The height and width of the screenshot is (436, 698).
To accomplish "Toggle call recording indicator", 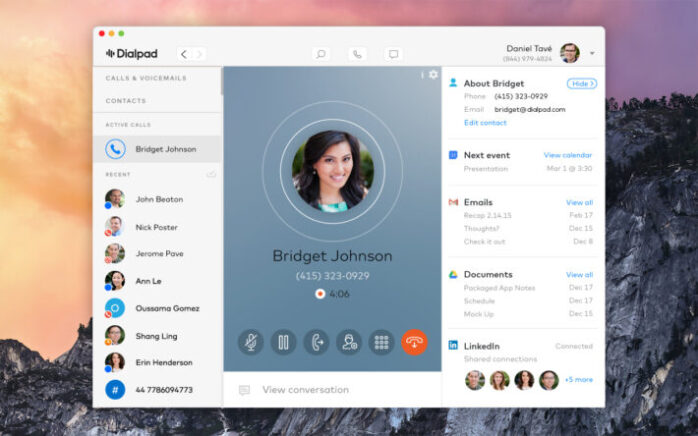I will click(320, 294).
